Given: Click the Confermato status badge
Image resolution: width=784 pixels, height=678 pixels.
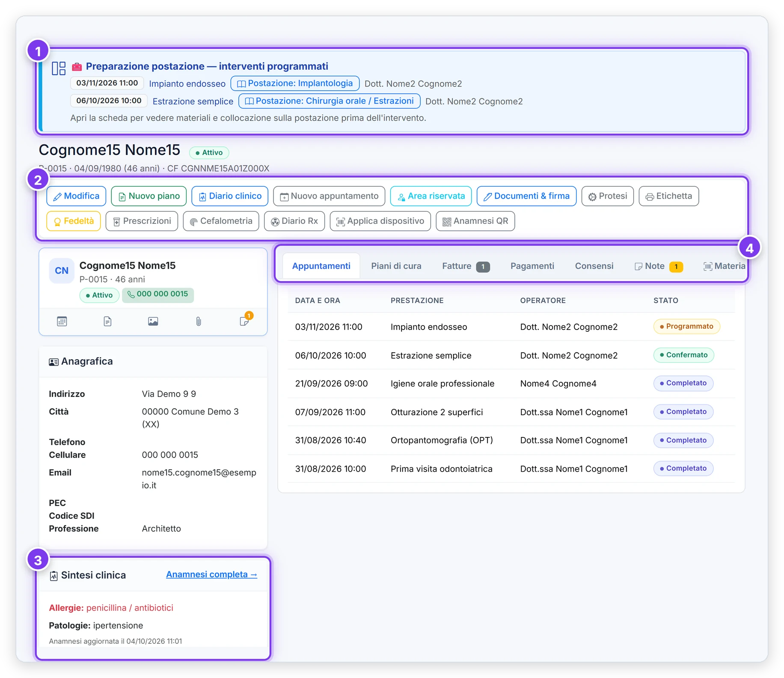Looking at the screenshot, I should click(x=683, y=355).
